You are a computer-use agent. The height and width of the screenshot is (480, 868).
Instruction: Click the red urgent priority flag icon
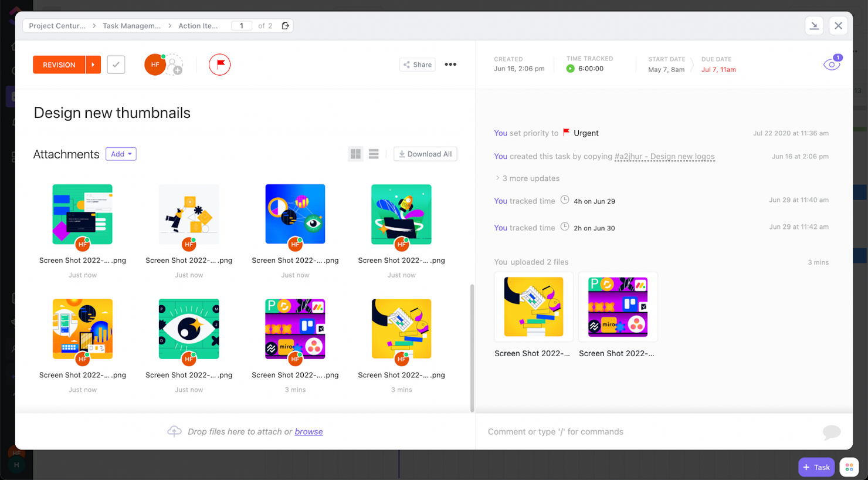click(220, 65)
